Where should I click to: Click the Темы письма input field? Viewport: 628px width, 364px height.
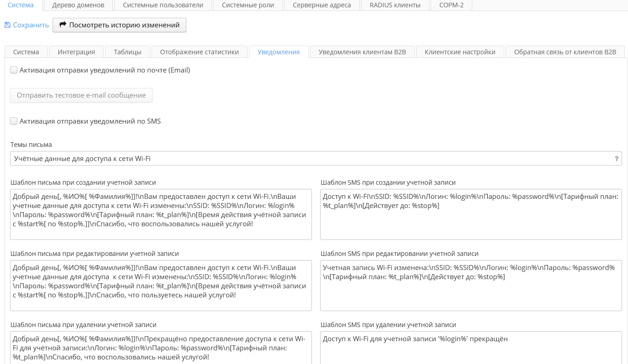click(x=311, y=159)
